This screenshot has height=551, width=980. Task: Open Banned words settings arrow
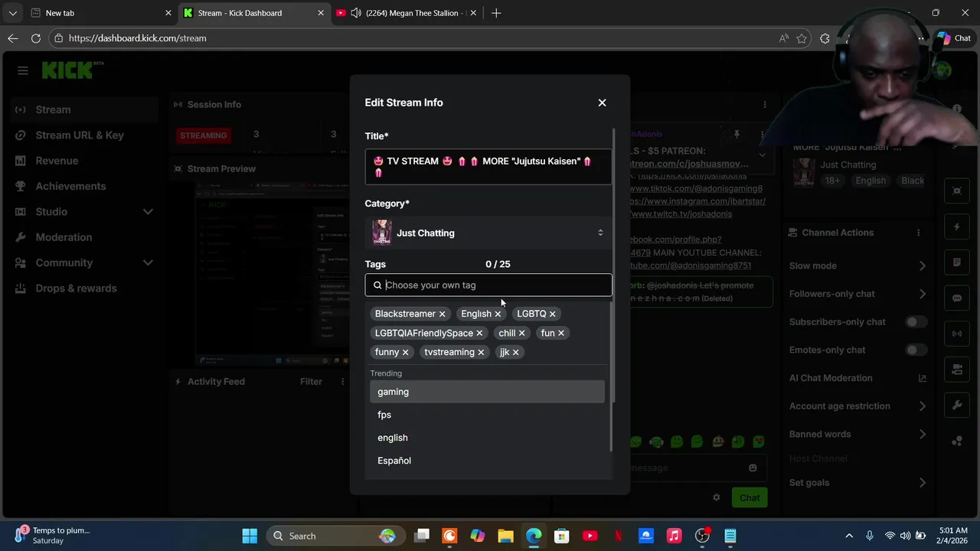(x=922, y=435)
